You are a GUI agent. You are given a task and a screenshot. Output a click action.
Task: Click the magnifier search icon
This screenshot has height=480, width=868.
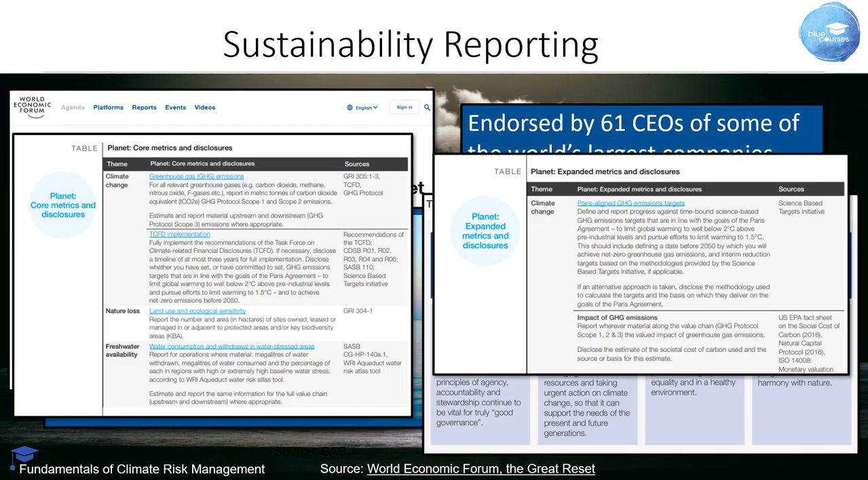pos(427,107)
